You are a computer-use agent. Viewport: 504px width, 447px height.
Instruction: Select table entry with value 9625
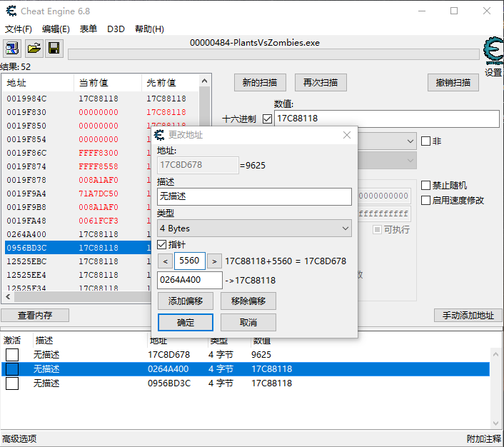click(x=246, y=355)
